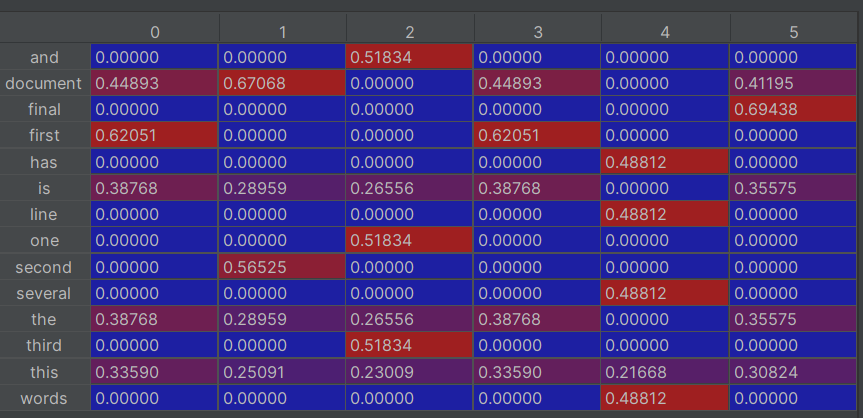Select cell 0.28959 in 'the' row
Viewport: 863px width, 418px height.
(x=282, y=319)
